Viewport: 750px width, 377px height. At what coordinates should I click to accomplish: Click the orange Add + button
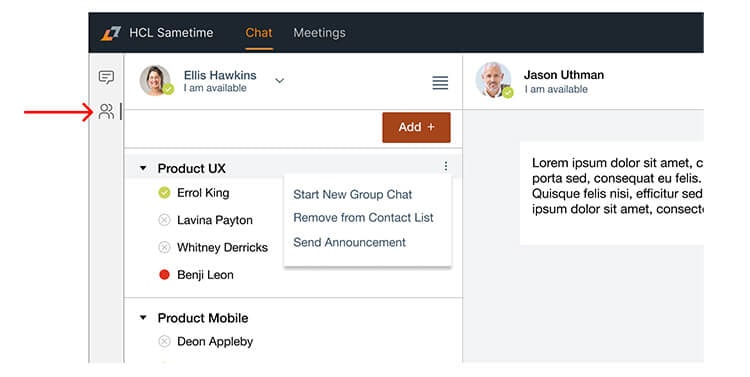pos(416,127)
